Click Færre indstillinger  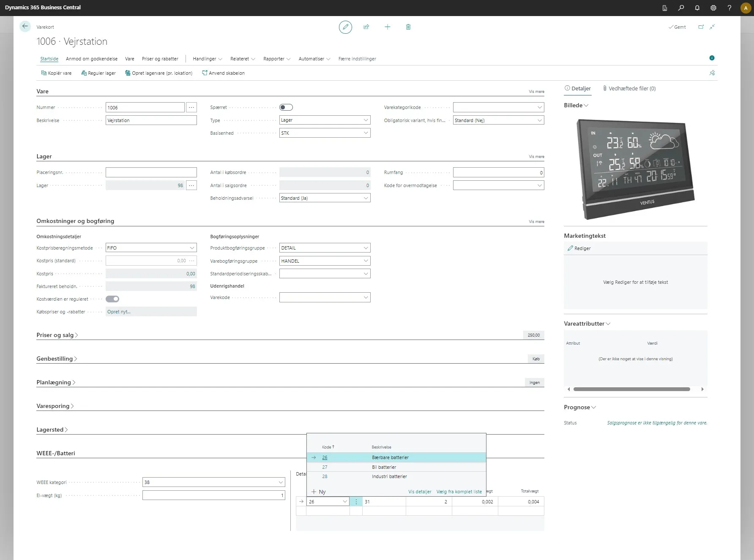[x=357, y=59]
